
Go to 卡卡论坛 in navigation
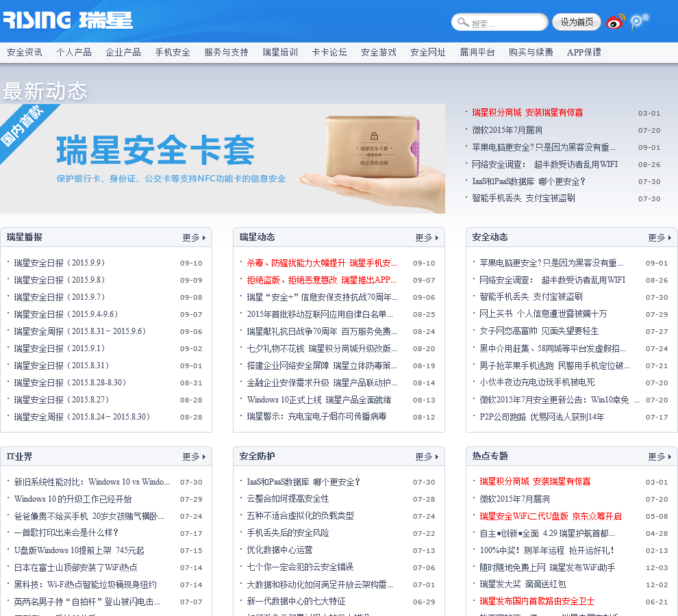click(329, 52)
